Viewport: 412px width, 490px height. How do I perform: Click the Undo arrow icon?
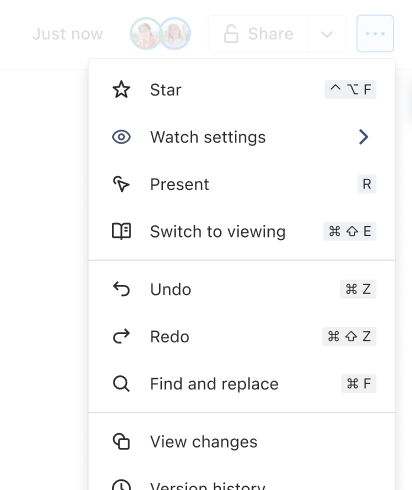pos(121,289)
